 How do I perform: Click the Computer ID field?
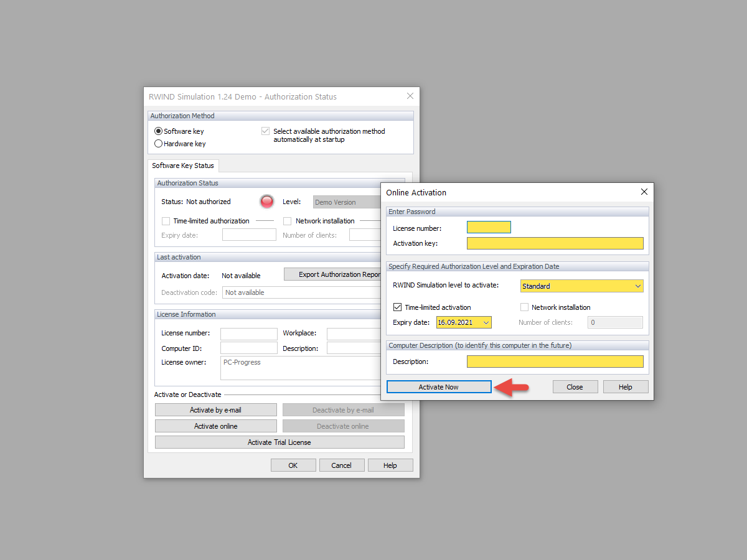tap(249, 348)
